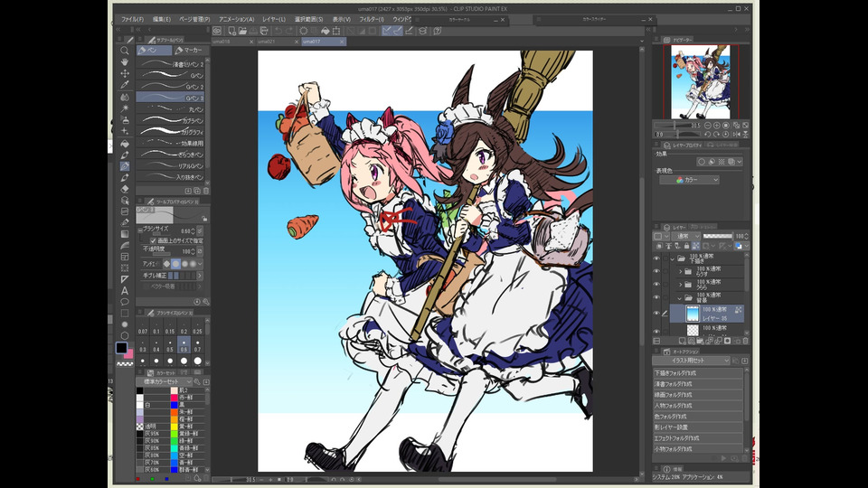Screen dimensions: 868x488
Task: Select the Gradient tool
Action: click(x=125, y=234)
